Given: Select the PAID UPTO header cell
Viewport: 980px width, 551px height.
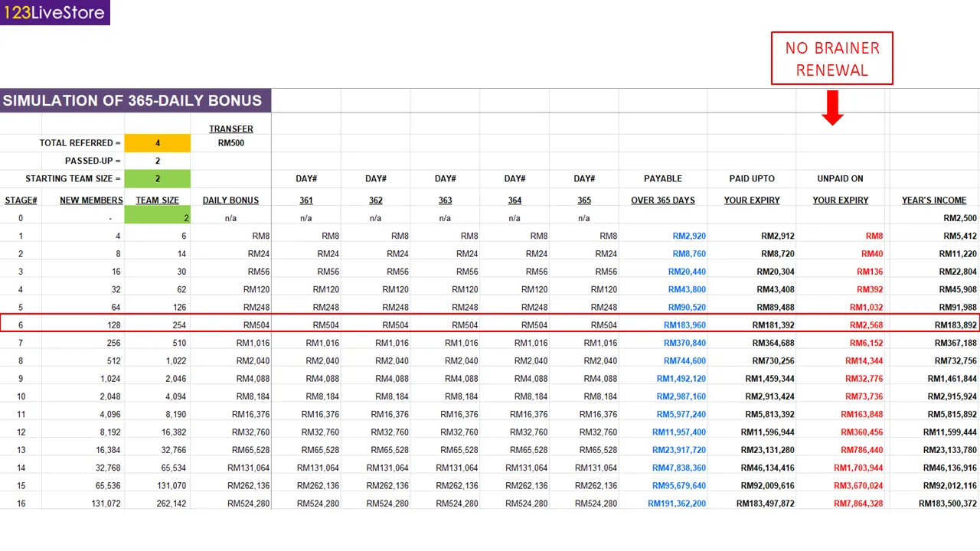Looking at the screenshot, I should (x=752, y=178).
